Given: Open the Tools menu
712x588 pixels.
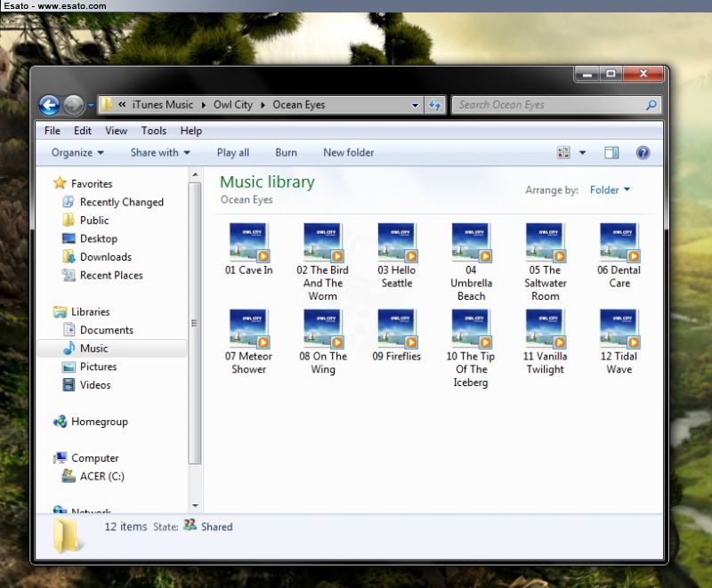Looking at the screenshot, I should tap(154, 131).
